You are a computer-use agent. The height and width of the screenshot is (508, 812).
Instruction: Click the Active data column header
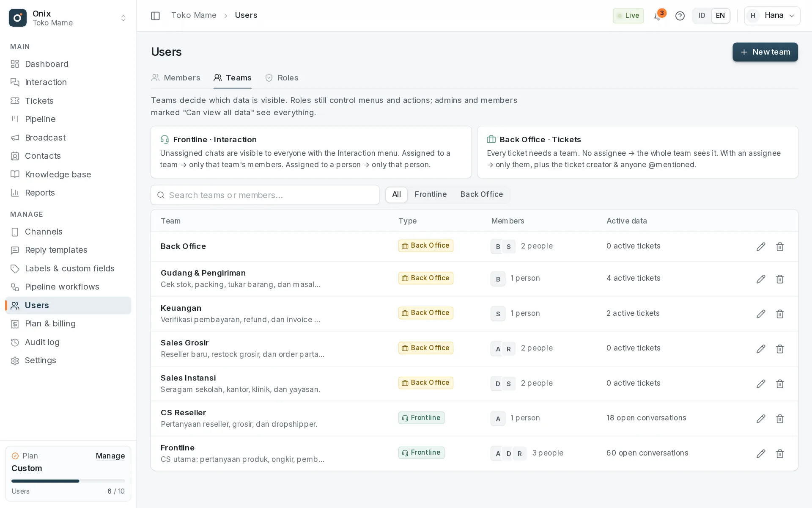click(626, 221)
